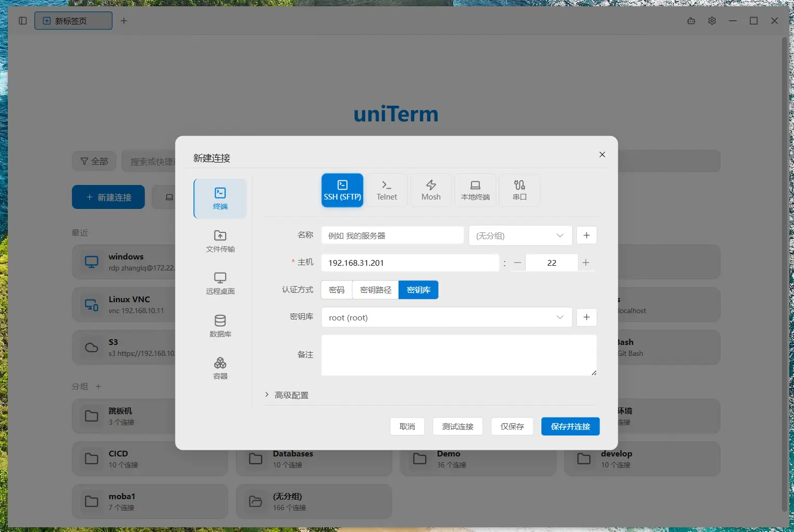Screen dimensions: 794x532
Task: Increase the port number with plus
Action: (586, 263)
